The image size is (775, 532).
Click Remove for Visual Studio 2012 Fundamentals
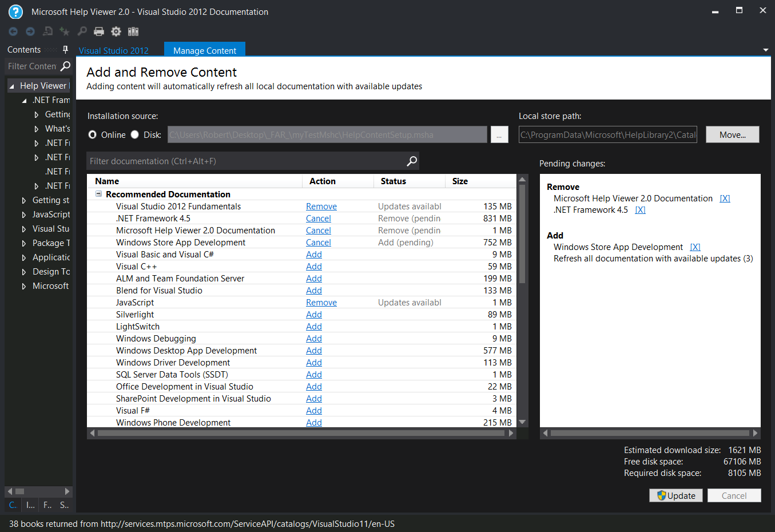pyautogui.click(x=321, y=207)
